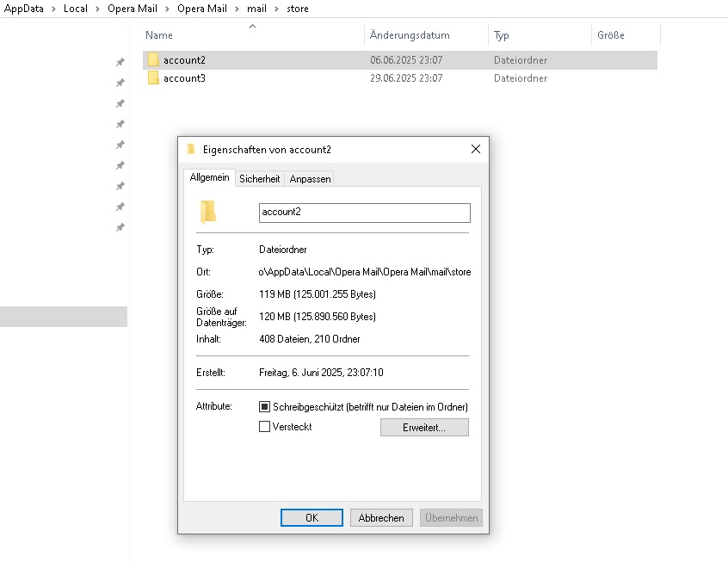The image size is (728, 562).
Task: Click into the account2 name text field
Action: click(365, 213)
